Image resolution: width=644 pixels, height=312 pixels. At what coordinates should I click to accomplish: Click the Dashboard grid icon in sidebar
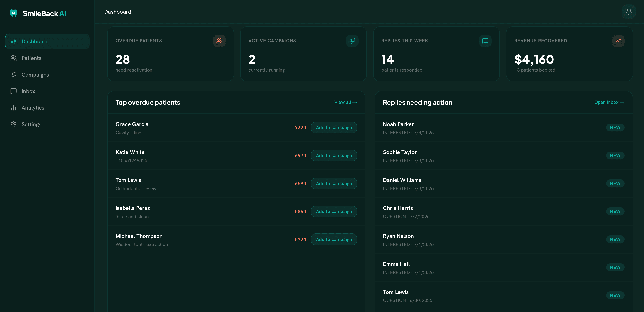point(13,41)
